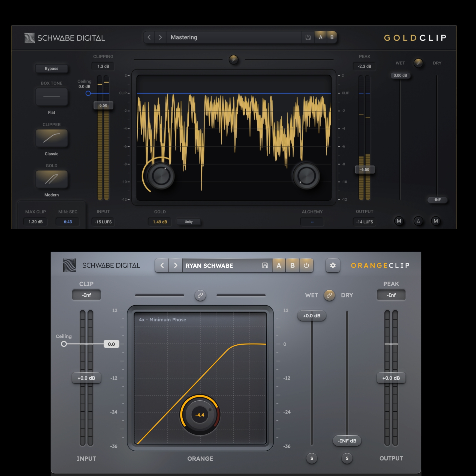The width and height of the screenshot is (476, 476).
Task: Click the Schwabe Digital logo in Orange Clip
Action: point(101,266)
